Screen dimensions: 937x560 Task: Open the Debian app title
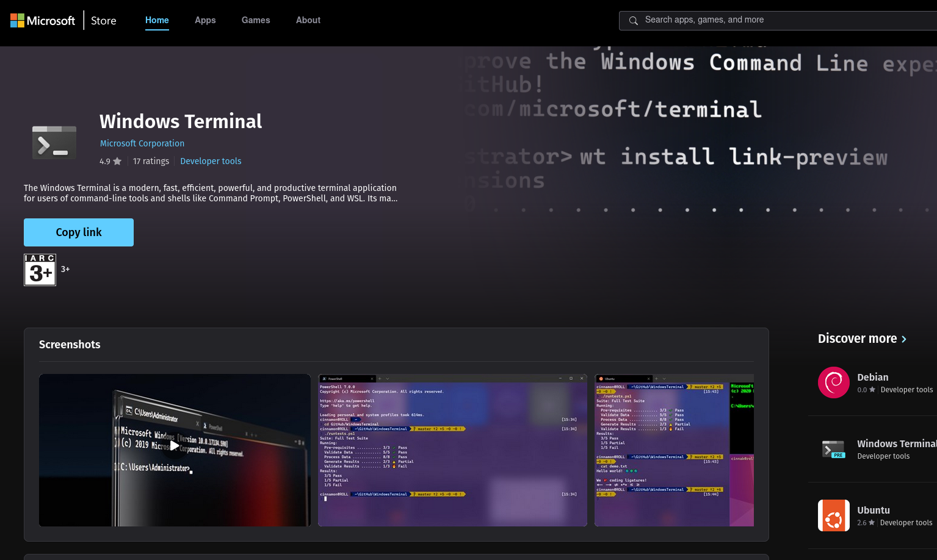873,377
